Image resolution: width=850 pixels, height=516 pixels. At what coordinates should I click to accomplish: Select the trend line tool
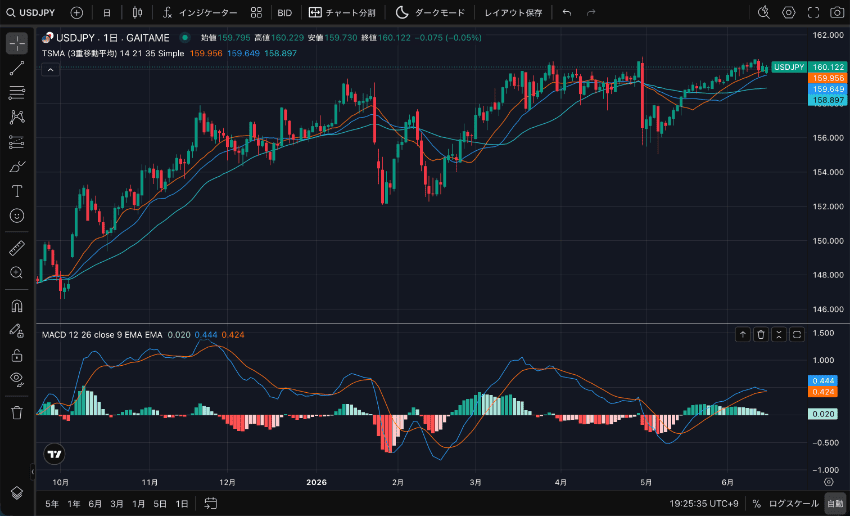[17, 68]
